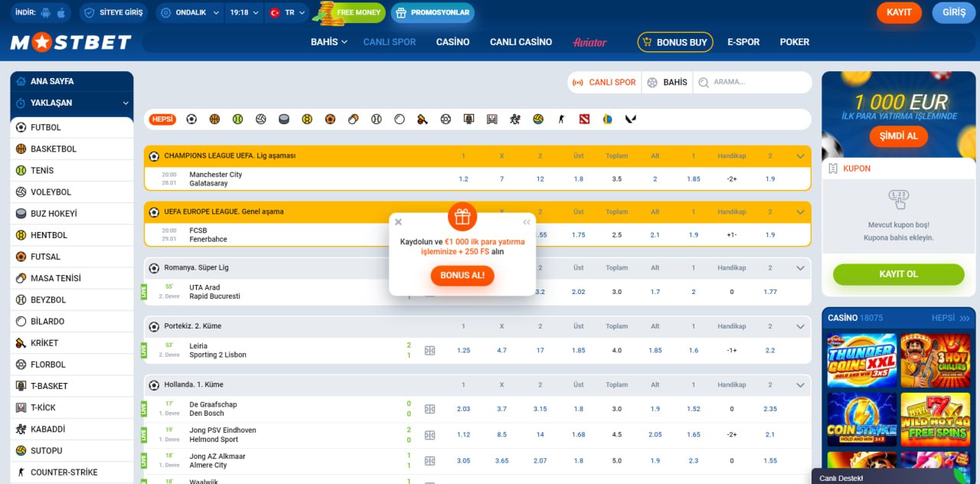Open PROMOSYONLAR promotions button
Screen dimensions: 980x484
coord(433,13)
